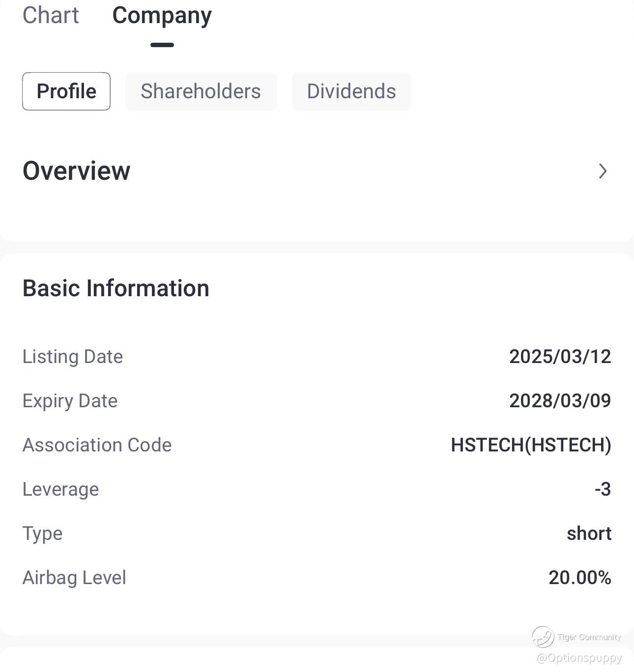Click the Listing Date label
Viewport: 634px width, 672px height.
(x=73, y=357)
